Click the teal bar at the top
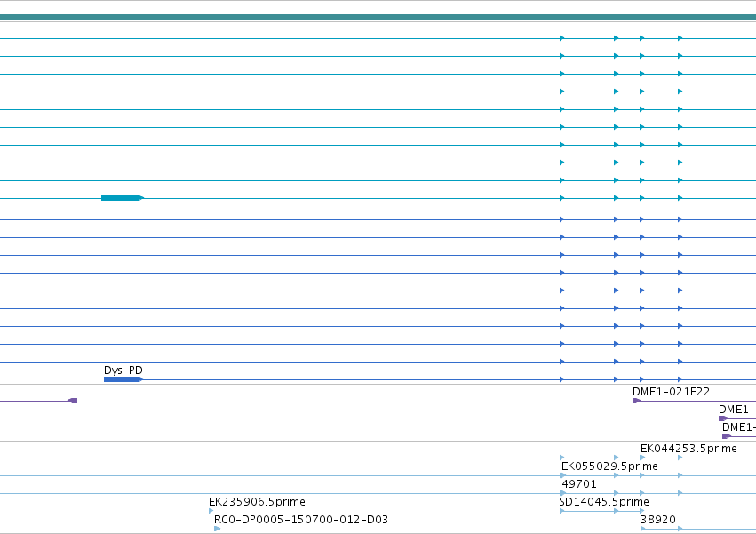Image resolution: width=756 pixels, height=534 pixels. (x=378, y=17)
